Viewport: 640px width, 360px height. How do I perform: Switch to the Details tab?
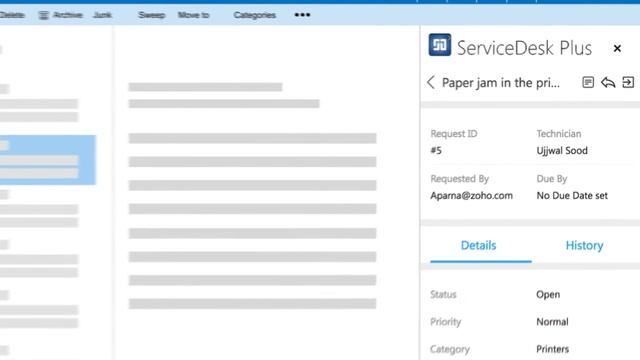pyautogui.click(x=479, y=246)
